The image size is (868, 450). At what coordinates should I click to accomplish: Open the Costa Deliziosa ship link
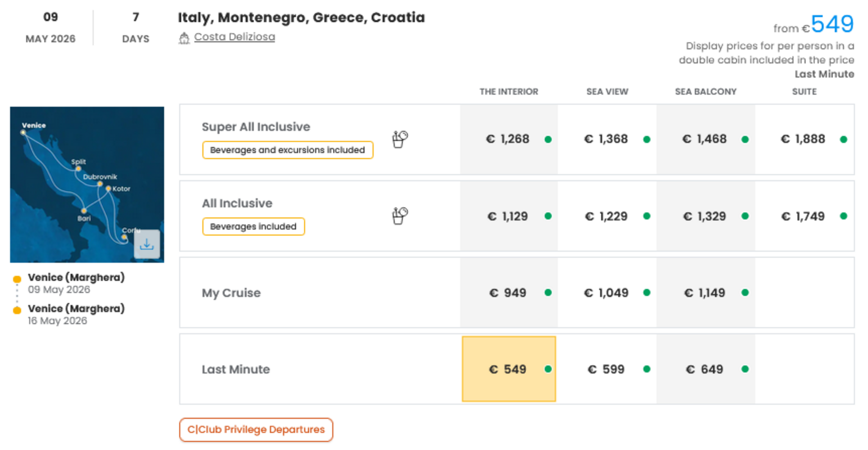[234, 37]
